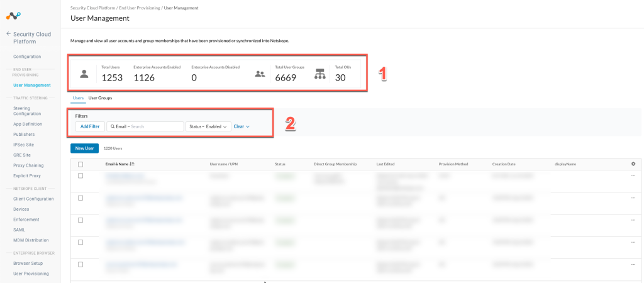
Task: Open MDM Distribution in sidebar
Action: pyautogui.click(x=31, y=240)
